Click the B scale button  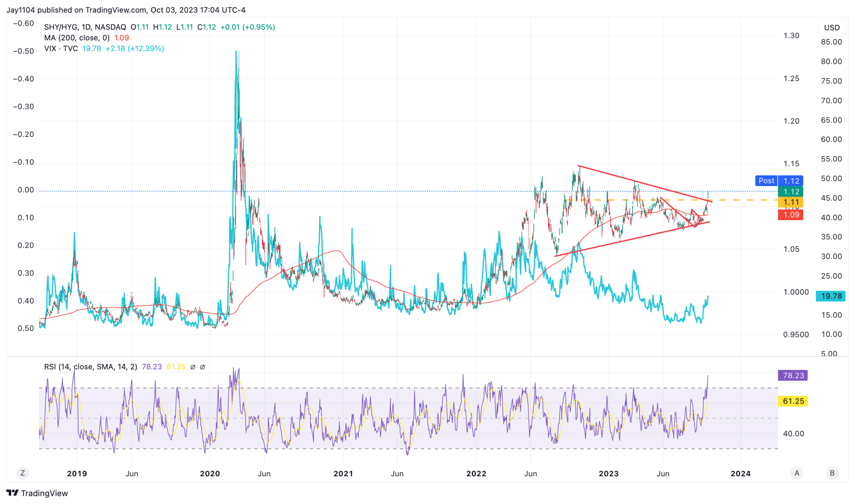coord(832,473)
